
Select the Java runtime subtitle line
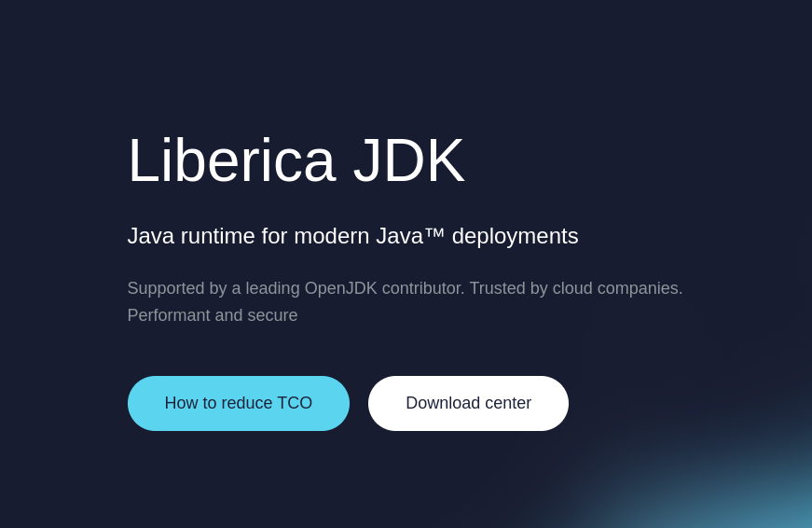click(x=352, y=236)
